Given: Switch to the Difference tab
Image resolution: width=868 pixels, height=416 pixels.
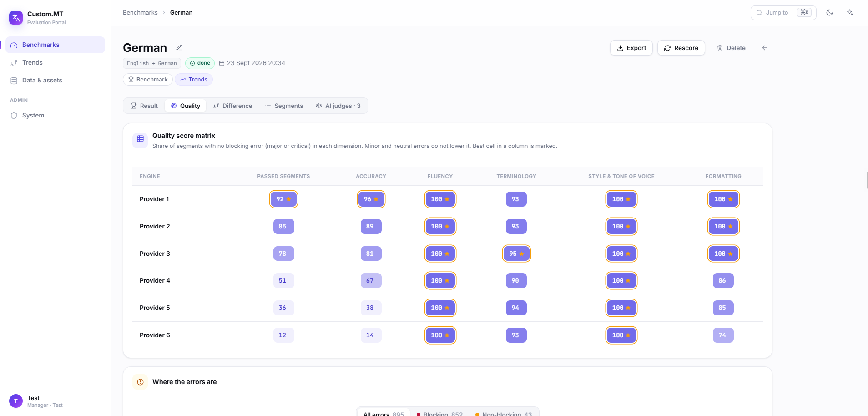Looking at the screenshot, I should pos(232,106).
